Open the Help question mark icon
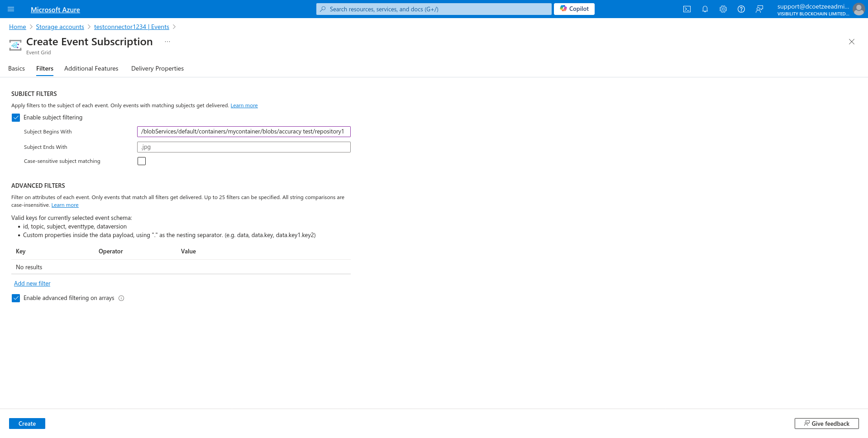Image resolution: width=868 pixels, height=438 pixels. coord(741,9)
